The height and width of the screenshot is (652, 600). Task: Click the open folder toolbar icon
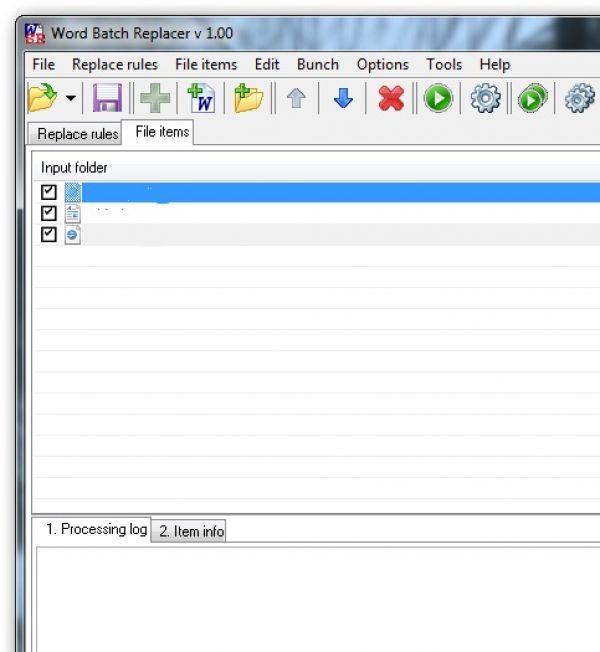pos(42,98)
